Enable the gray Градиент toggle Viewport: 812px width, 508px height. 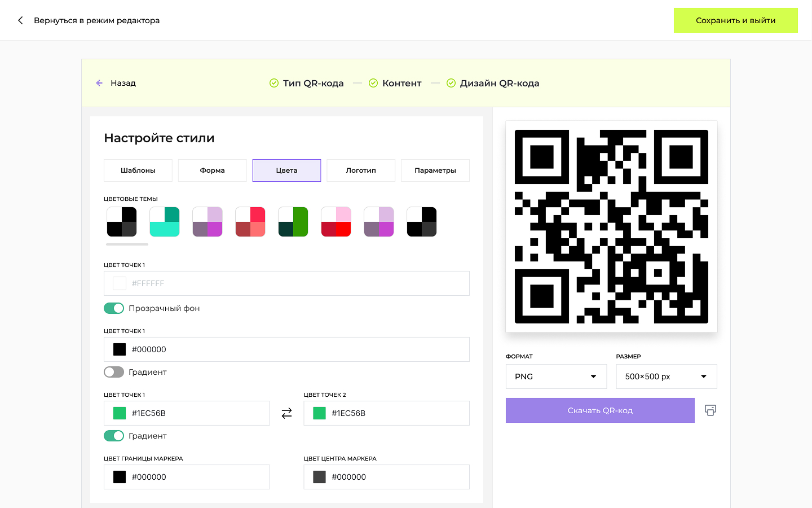(x=114, y=372)
